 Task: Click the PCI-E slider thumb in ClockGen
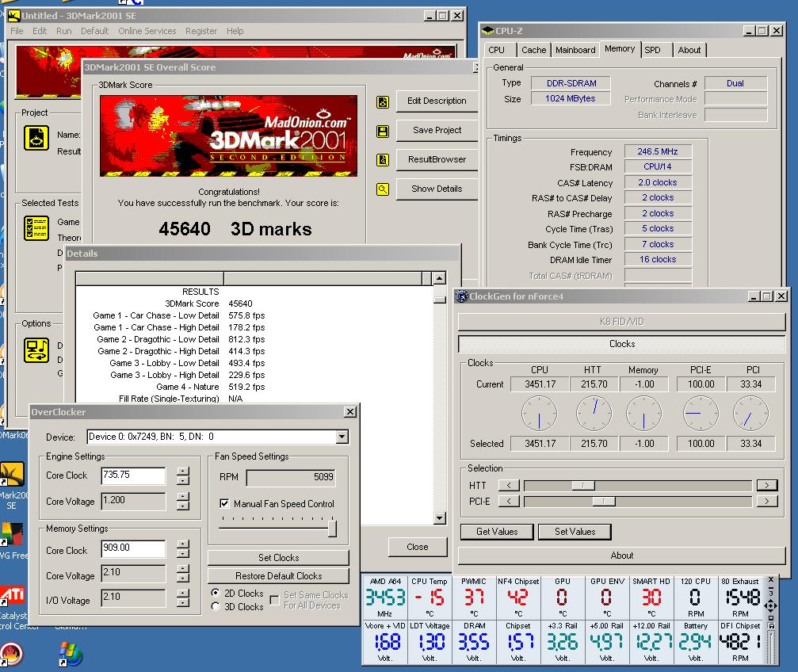604,502
